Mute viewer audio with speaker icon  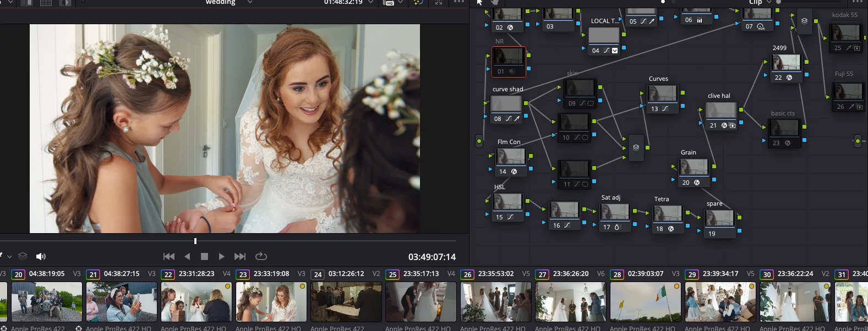41,256
